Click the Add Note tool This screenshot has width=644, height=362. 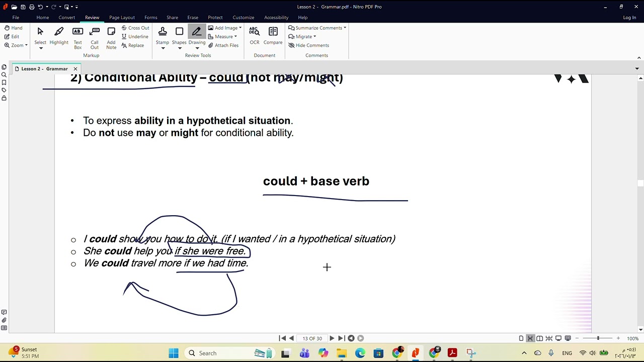111,38
